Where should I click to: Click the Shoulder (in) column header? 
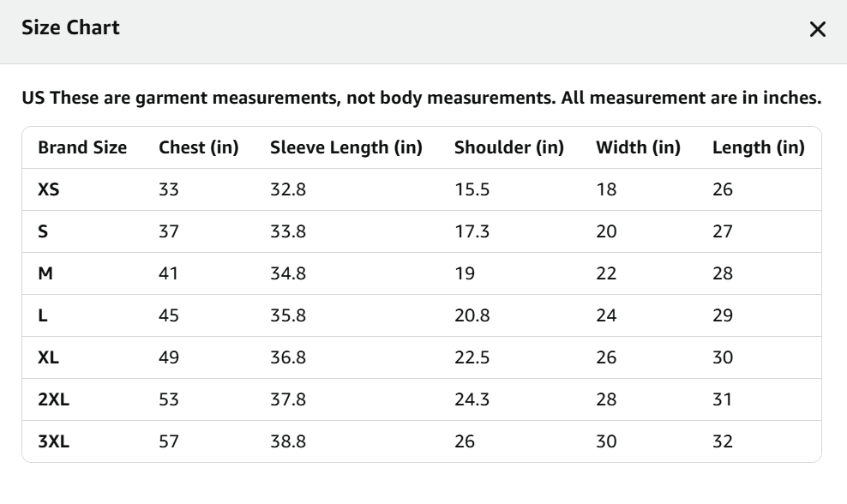509,147
